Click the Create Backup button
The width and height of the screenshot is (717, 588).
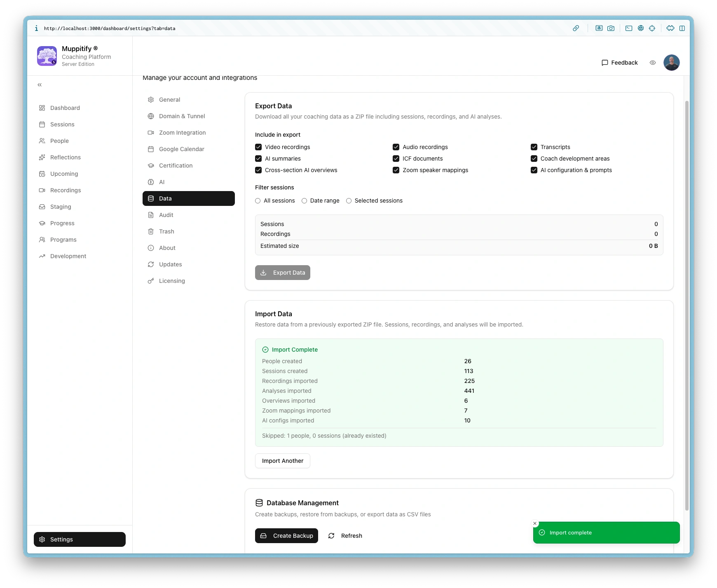(x=286, y=536)
